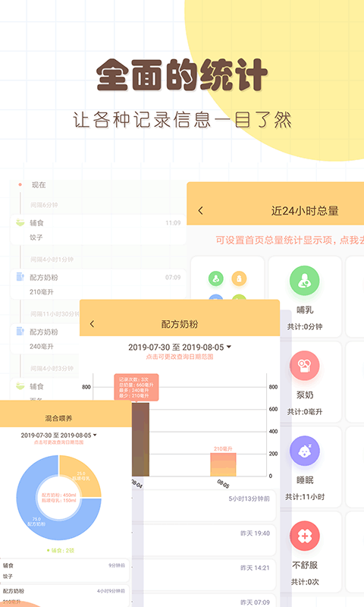The width and height of the screenshot is (364, 607).
Task: Tap the green 哺乳 breastfeeding icon
Action: click(x=304, y=281)
